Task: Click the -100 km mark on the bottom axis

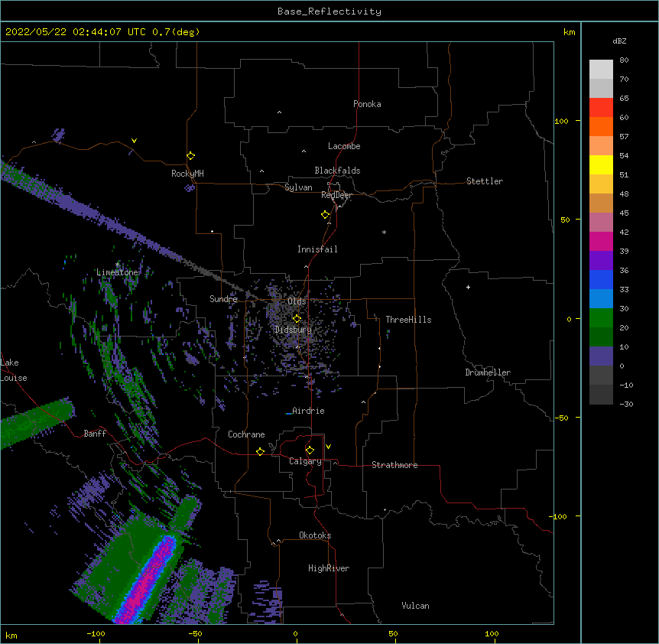Action: (96, 633)
